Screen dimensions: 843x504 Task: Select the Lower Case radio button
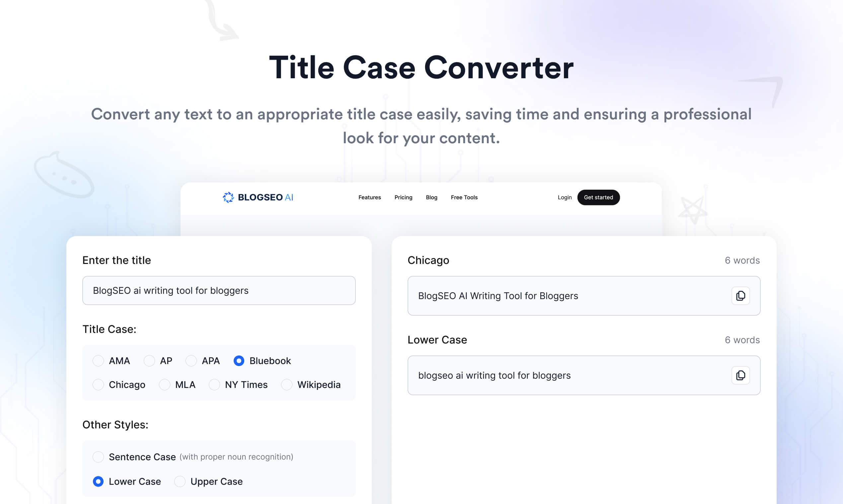[98, 481]
